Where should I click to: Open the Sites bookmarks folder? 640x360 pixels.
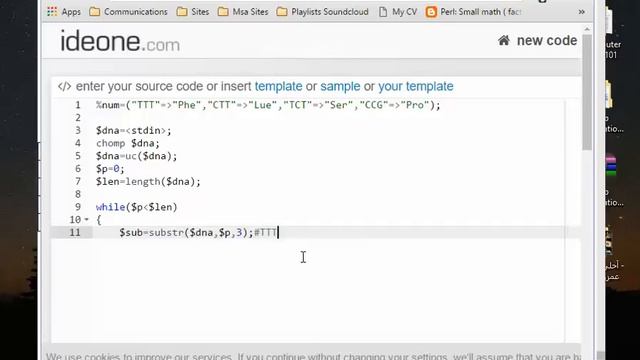point(193,12)
